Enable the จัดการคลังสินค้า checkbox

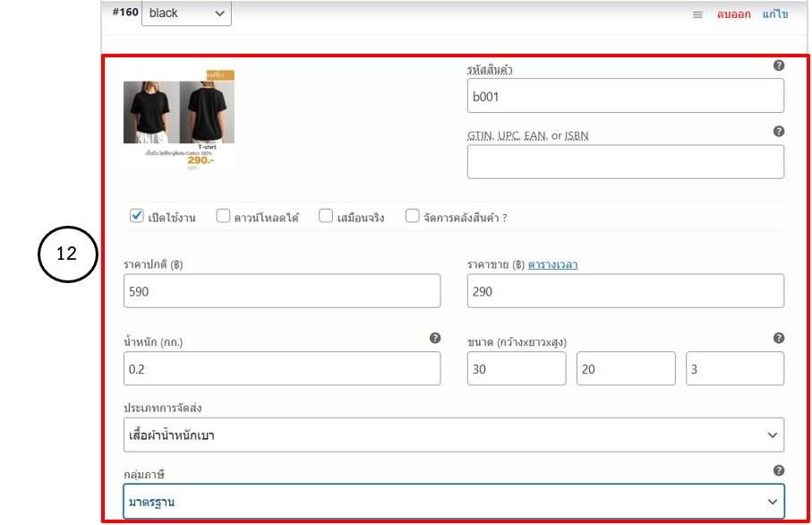point(413,216)
